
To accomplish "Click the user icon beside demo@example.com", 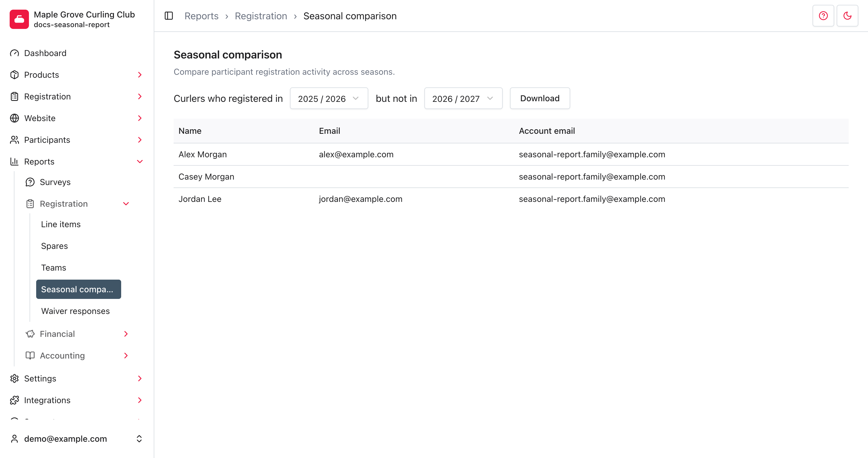I will click(14, 439).
